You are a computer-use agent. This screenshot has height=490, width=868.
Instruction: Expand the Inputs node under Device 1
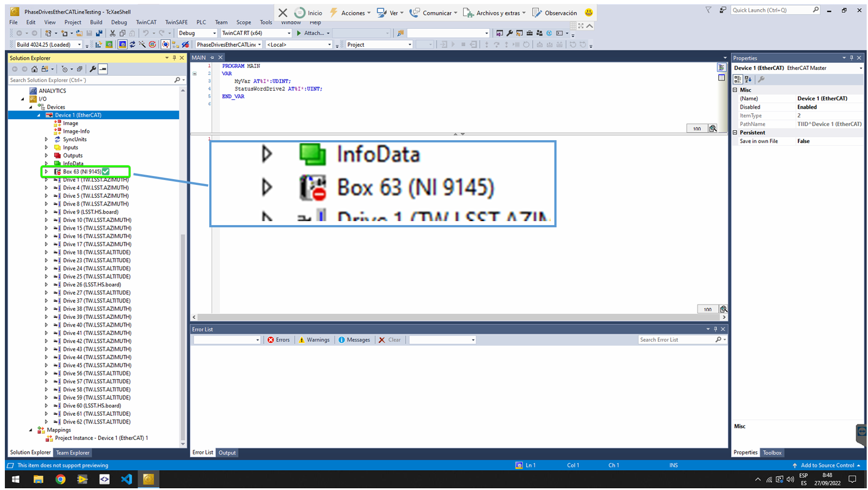point(46,147)
